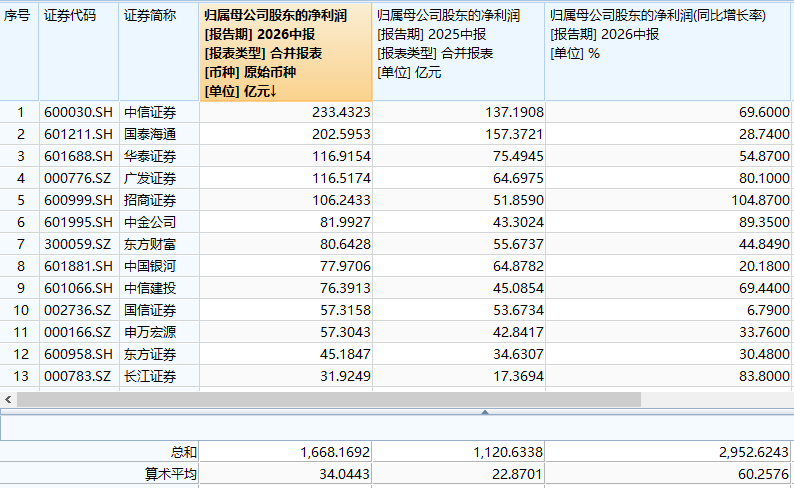Select growth rate 44.8490

point(764,244)
